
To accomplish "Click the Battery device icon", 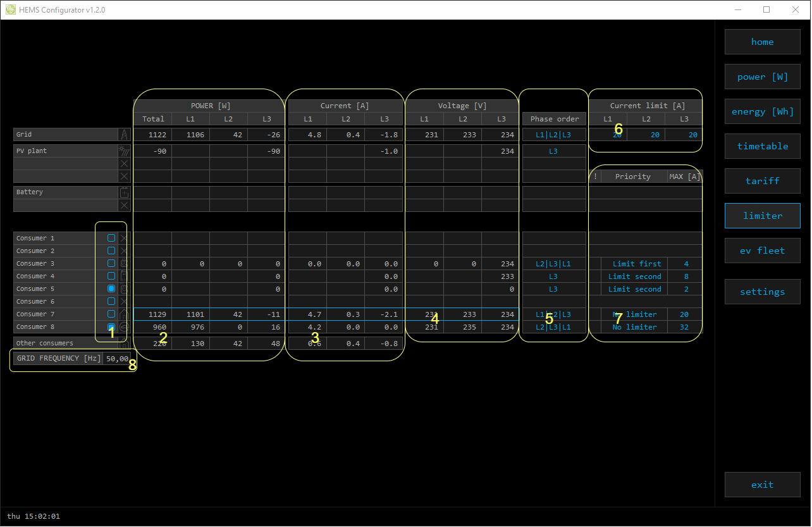I will click(x=124, y=192).
